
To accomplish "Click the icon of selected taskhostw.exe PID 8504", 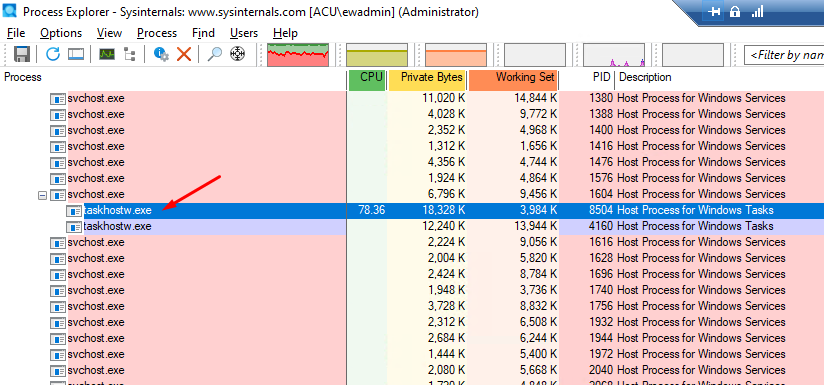I will pos(74,211).
